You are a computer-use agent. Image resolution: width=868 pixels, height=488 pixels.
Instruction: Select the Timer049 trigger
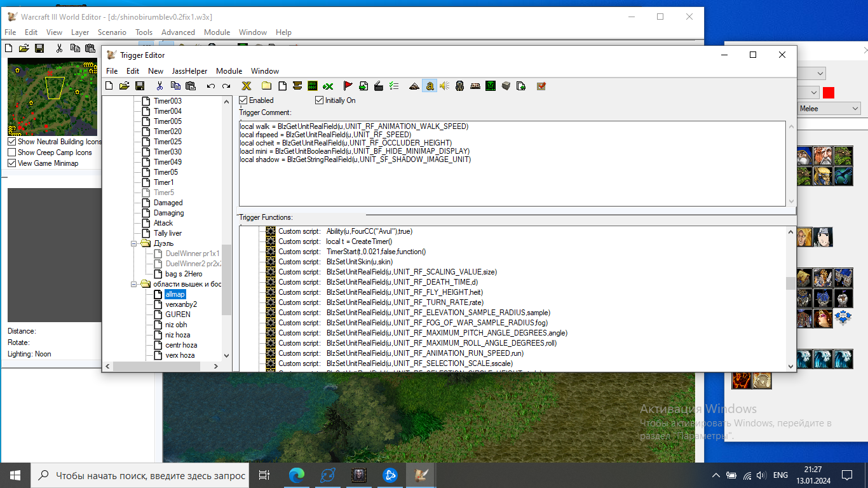pos(167,162)
